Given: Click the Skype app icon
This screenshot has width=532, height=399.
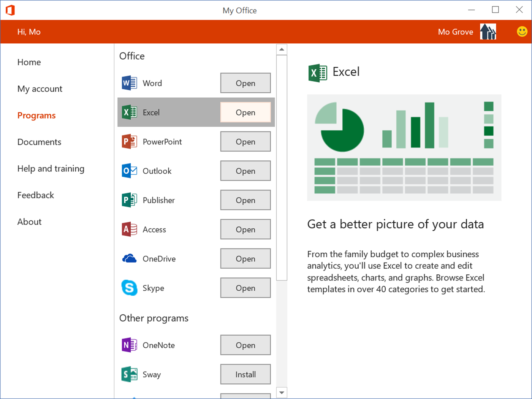Looking at the screenshot, I should pyautogui.click(x=129, y=288).
